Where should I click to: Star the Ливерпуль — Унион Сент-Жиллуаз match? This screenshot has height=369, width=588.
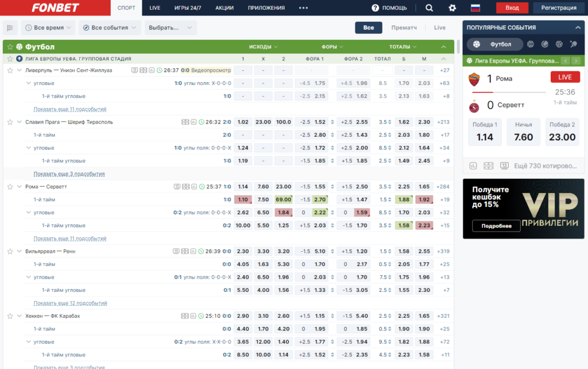pyautogui.click(x=10, y=71)
